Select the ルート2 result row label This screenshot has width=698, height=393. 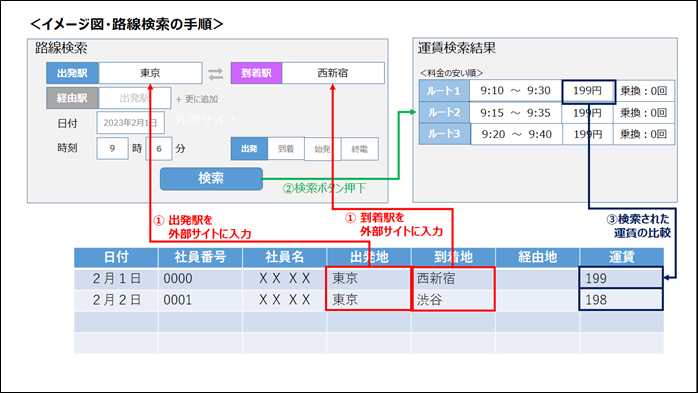[x=444, y=113]
